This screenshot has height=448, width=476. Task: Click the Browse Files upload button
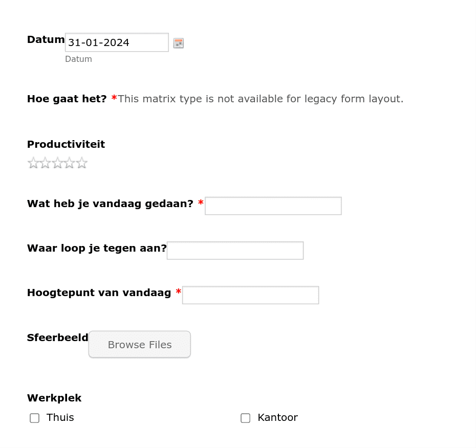(140, 344)
